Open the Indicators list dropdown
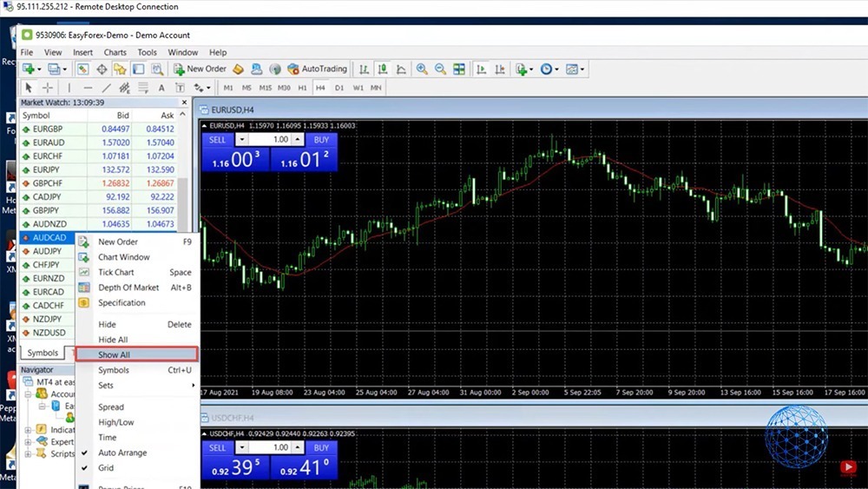The image size is (868, 489). coord(523,69)
